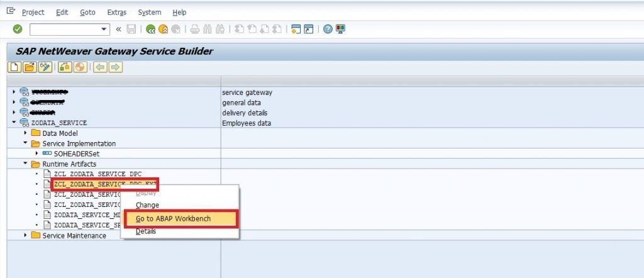
Task: Click the Open Project folder icon
Action: (30, 67)
